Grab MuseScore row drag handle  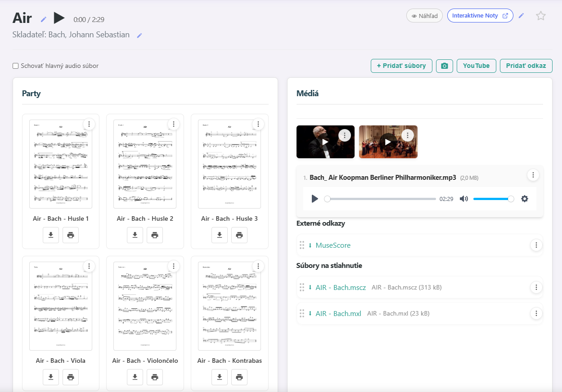pyautogui.click(x=302, y=245)
